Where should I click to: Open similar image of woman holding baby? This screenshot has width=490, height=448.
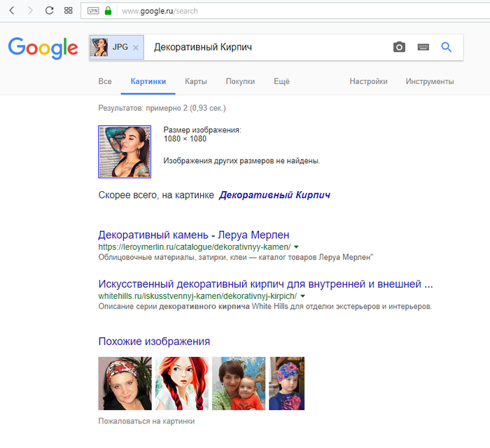coord(239,384)
